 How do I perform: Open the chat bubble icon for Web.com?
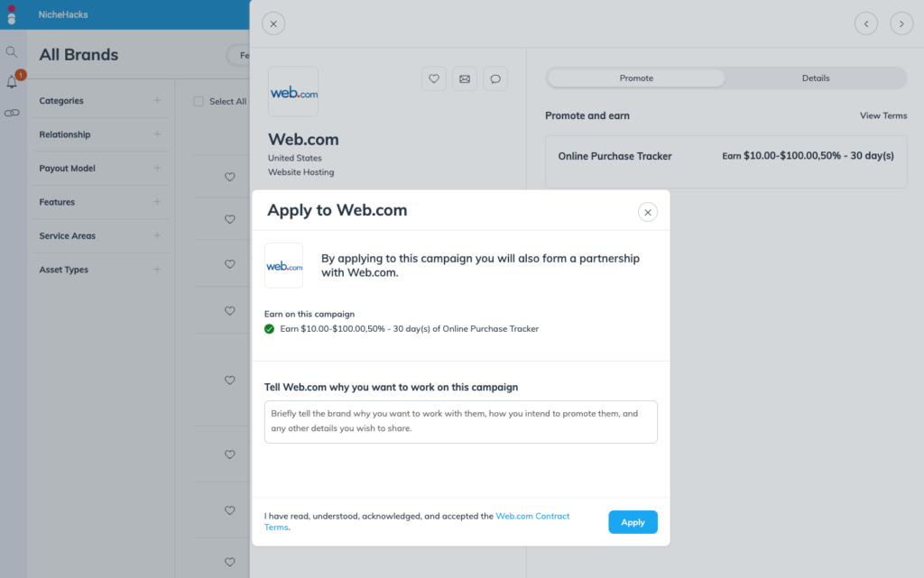coord(495,78)
